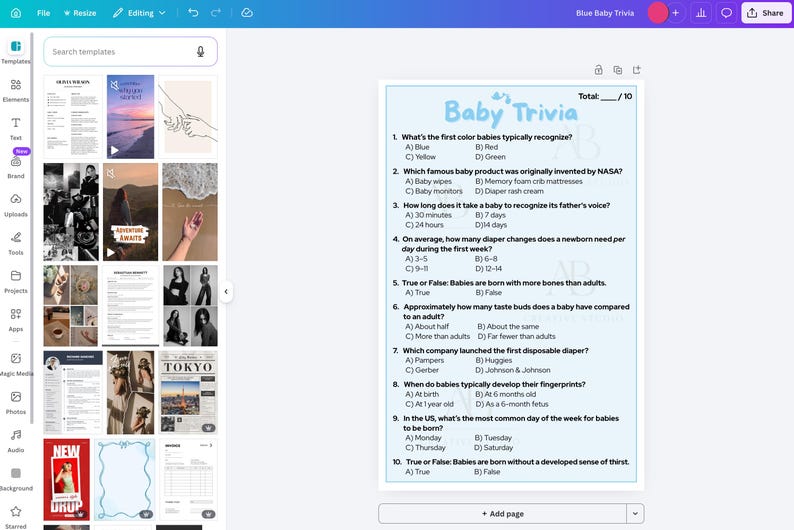794x530 pixels.
Task: Open the Uploads sidebar tab
Action: pyautogui.click(x=16, y=205)
